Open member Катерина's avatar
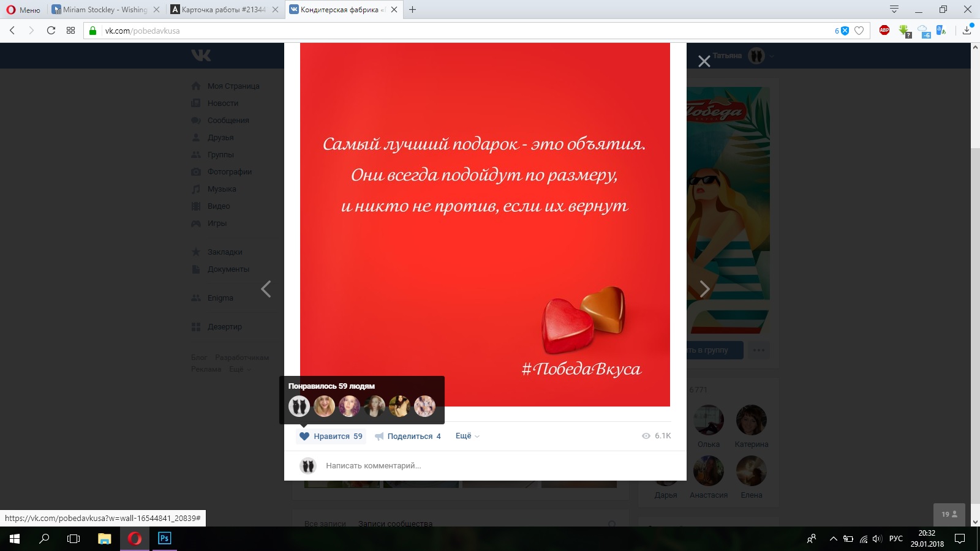 pos(752,420)
